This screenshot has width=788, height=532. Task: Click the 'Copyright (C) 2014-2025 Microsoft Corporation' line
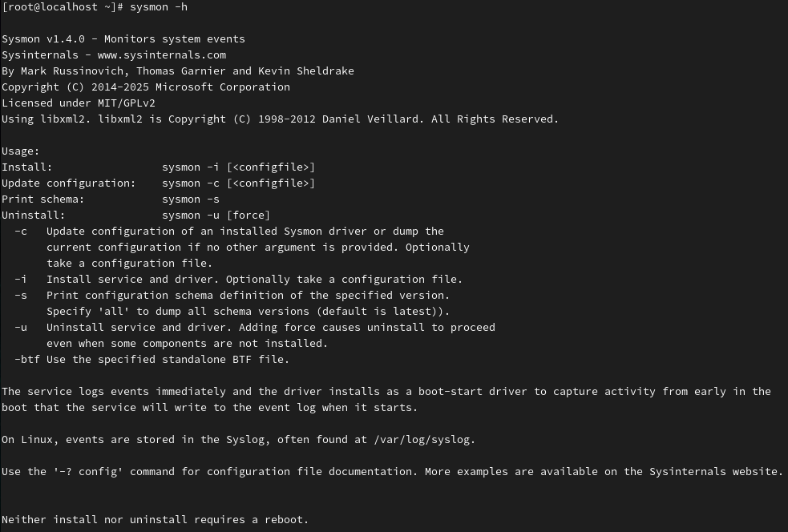pos(146,87)
